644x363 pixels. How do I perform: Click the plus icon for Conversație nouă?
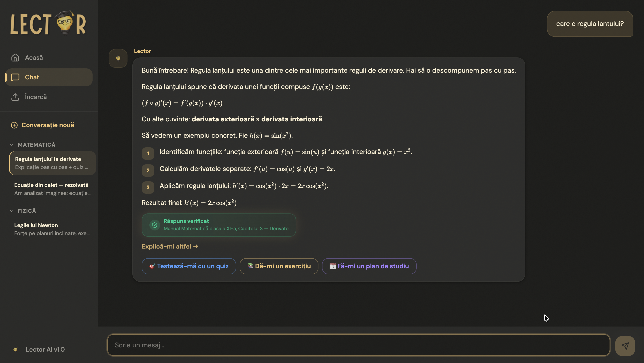click(x=14, y=125)
